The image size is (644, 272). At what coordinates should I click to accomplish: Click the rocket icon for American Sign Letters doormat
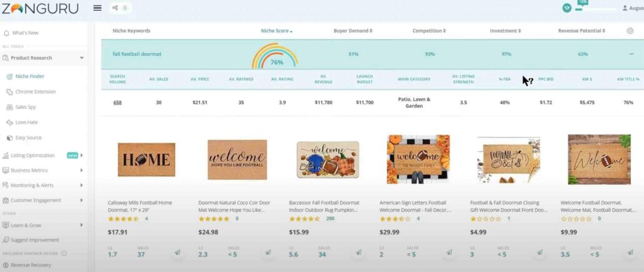coord(450,252)
